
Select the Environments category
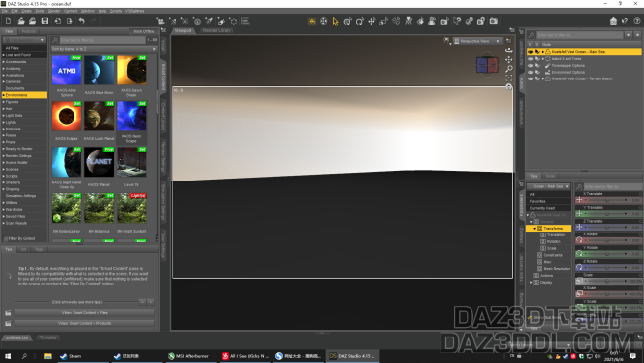tap(24, 95)
